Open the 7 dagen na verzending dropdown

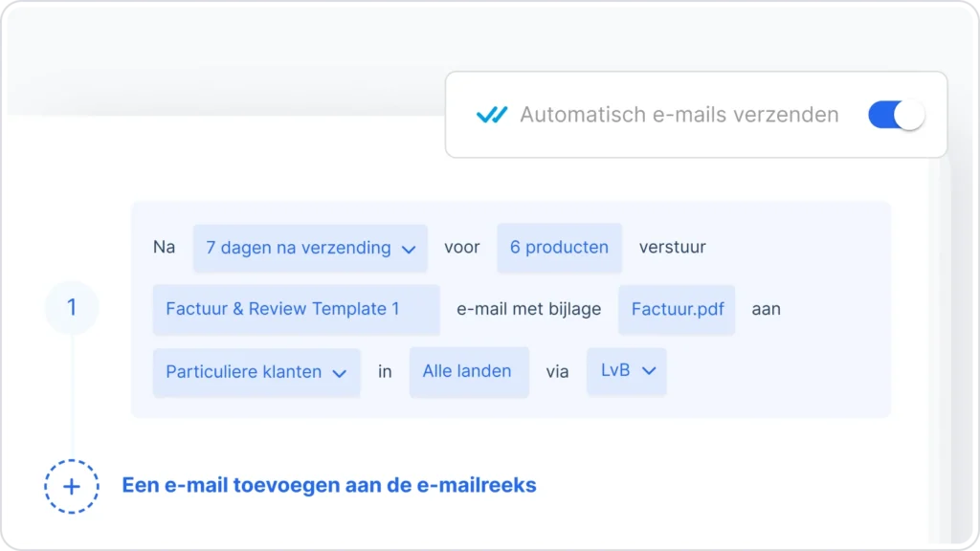[310, 248]
